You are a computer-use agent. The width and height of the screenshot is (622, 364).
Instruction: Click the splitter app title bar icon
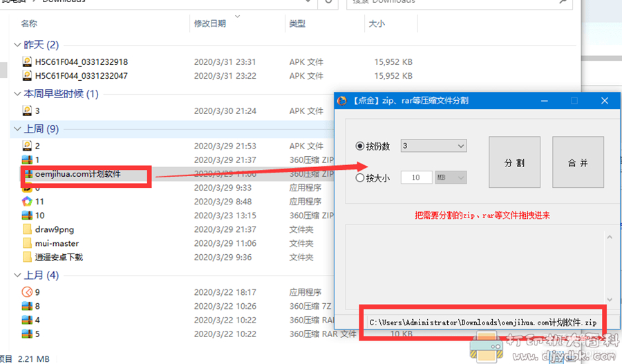point(342,101)
